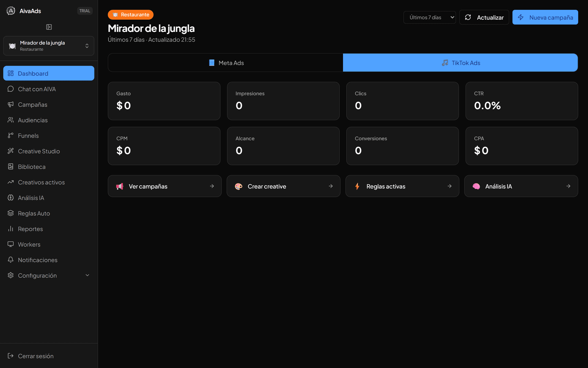This screenshot has height=368, width=588.
Task: Click the Audiencias people icon
Action: 11,120
